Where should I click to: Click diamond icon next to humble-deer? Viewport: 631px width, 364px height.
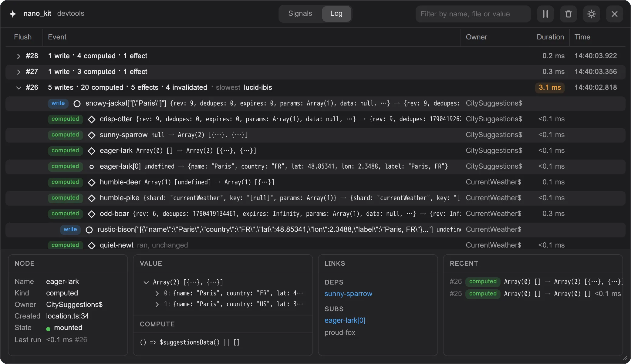point(91,183)
